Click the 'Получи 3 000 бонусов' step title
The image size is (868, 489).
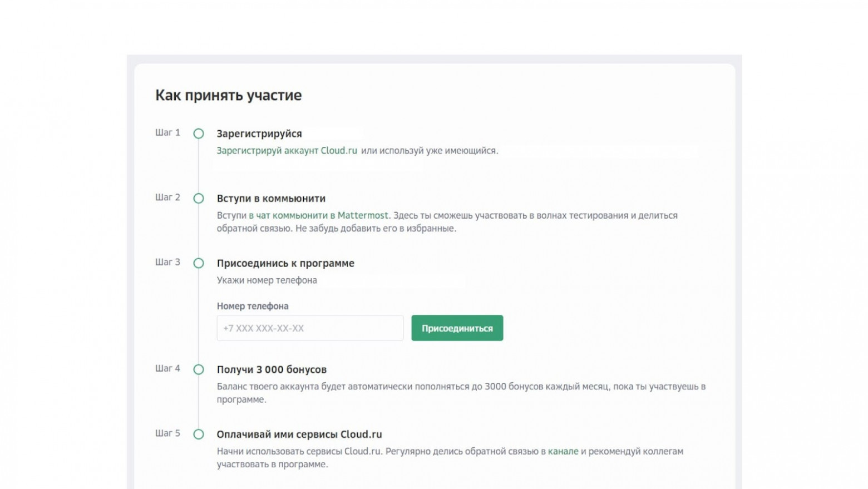(x=272, y=369)
